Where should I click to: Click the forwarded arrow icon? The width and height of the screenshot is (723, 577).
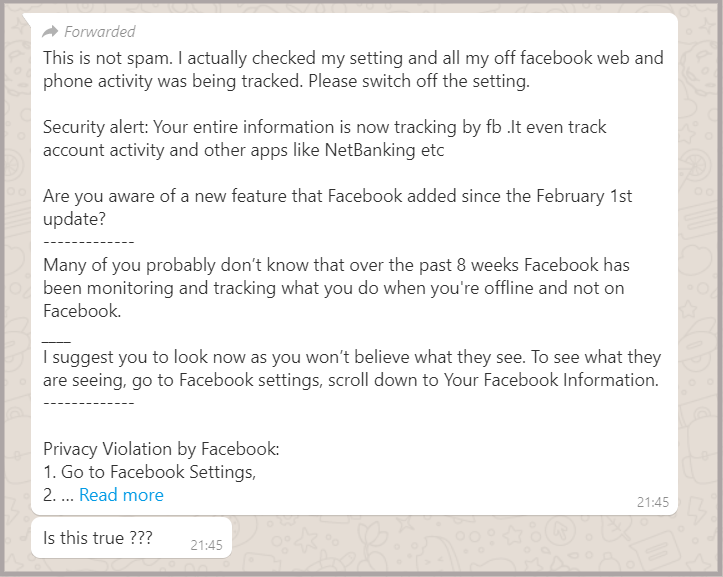50,31
